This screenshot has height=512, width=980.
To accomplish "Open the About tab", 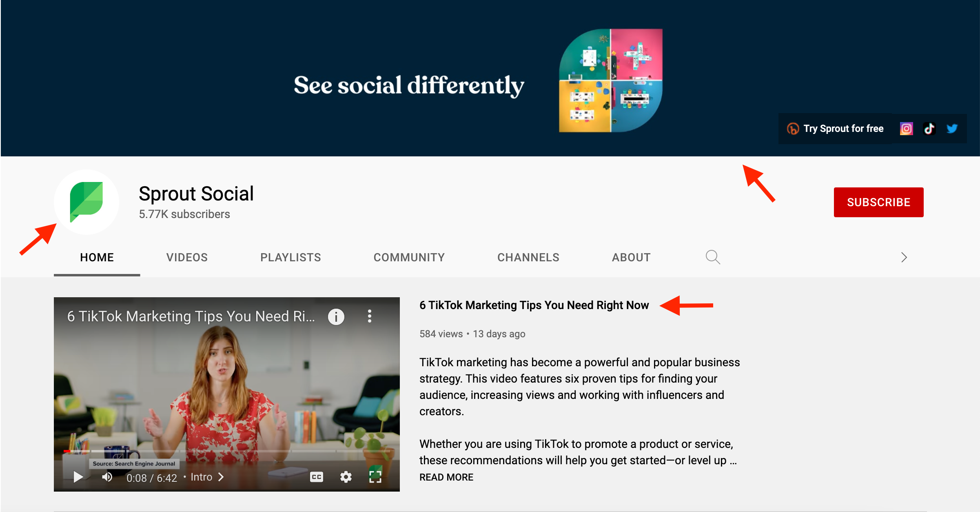I will point(631,257).
